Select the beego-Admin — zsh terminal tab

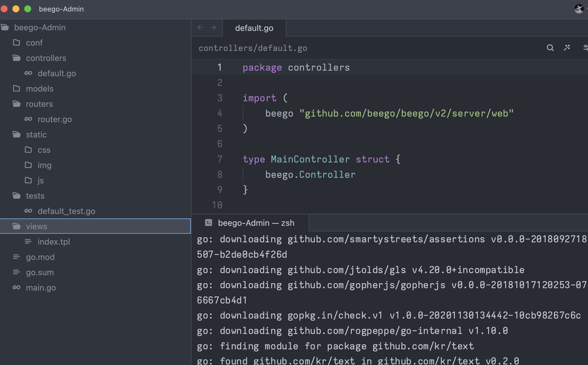(x=256, y=223)
